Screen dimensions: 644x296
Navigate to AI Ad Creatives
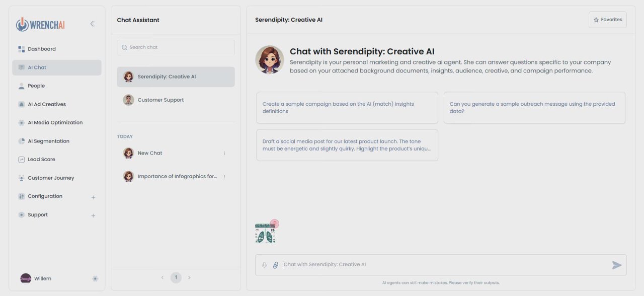pyautogui.click(x=47, y=104)
